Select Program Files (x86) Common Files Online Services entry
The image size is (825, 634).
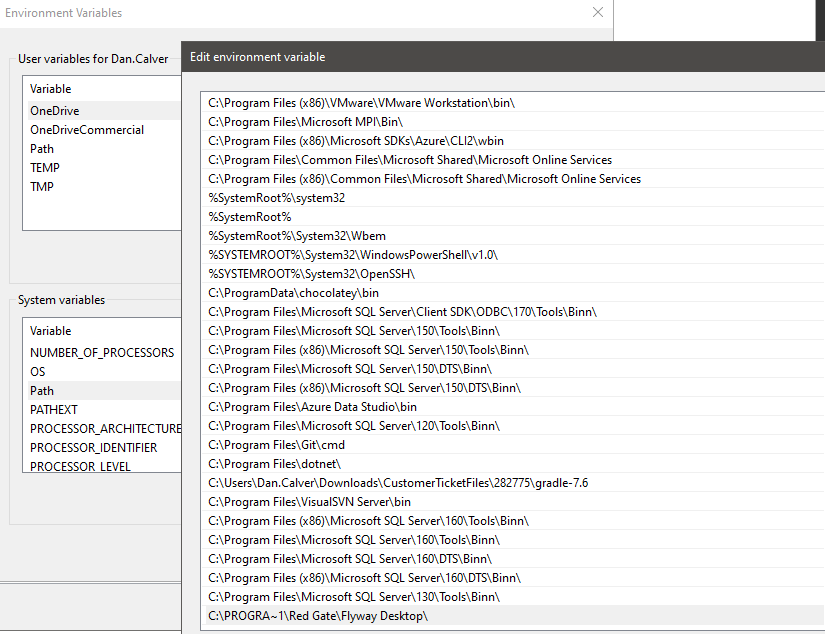pos(512,178)
